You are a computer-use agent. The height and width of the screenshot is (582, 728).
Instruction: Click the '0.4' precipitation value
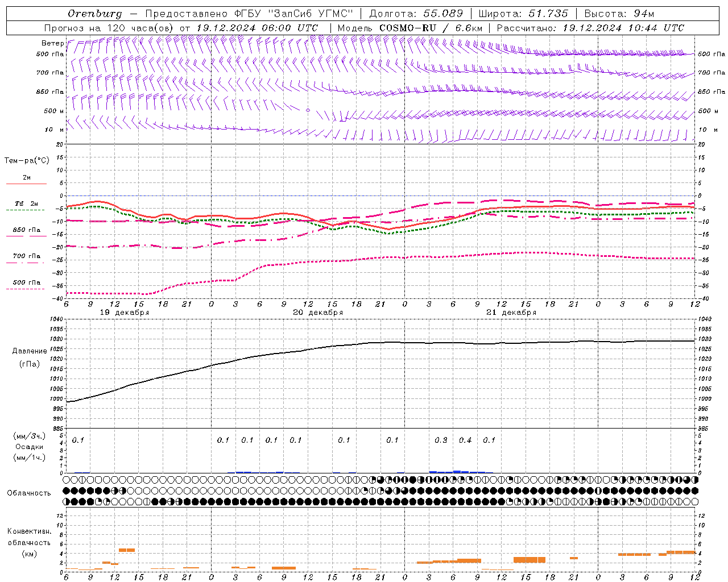pos(465,440)
